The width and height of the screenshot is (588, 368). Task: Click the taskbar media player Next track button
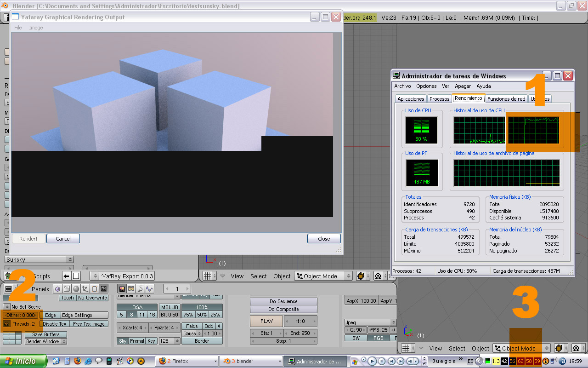point(401,361)
